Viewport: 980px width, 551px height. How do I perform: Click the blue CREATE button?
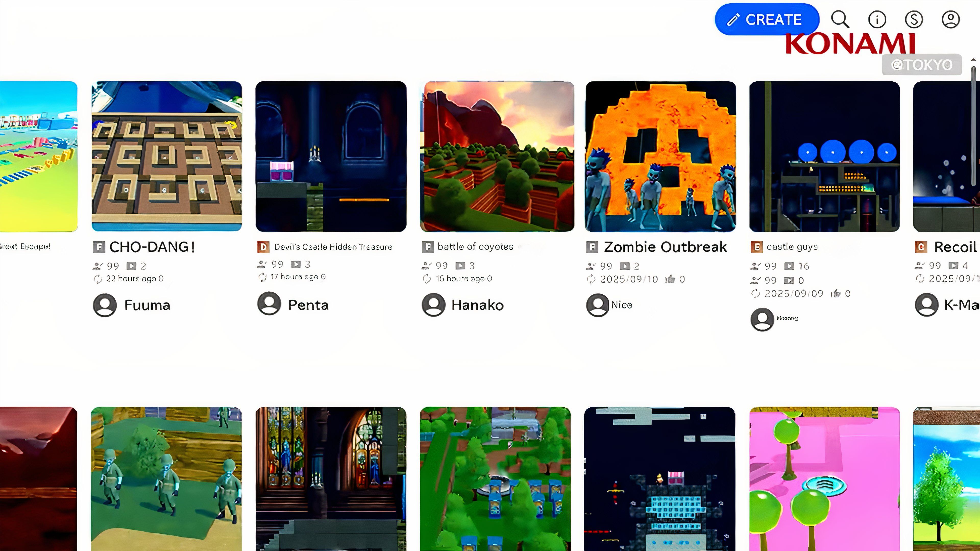pos(767,19)
